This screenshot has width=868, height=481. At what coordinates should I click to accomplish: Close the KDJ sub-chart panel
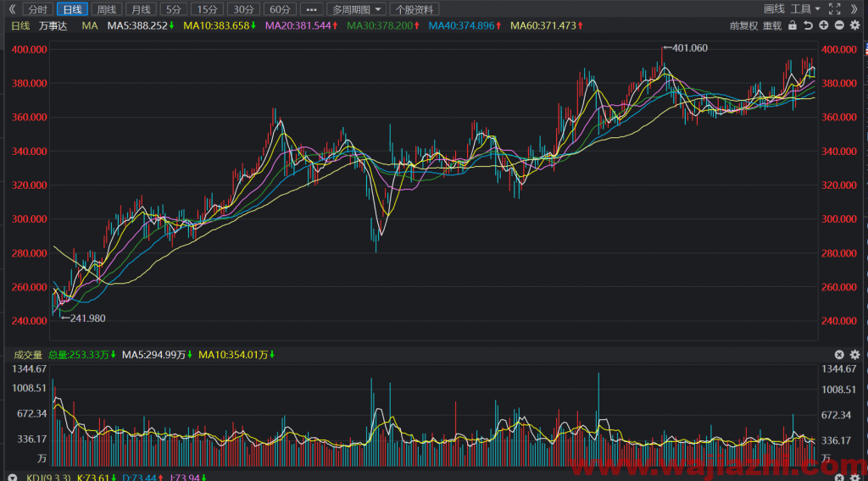839,478
